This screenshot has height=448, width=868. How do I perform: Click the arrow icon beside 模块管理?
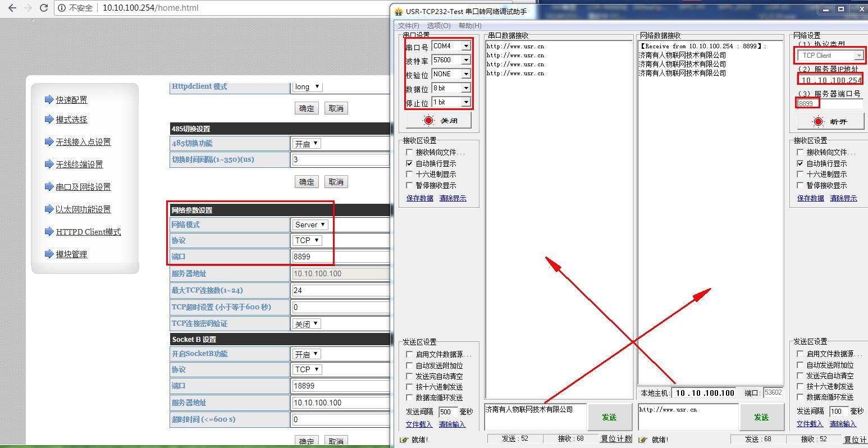[x=49, y=254]
